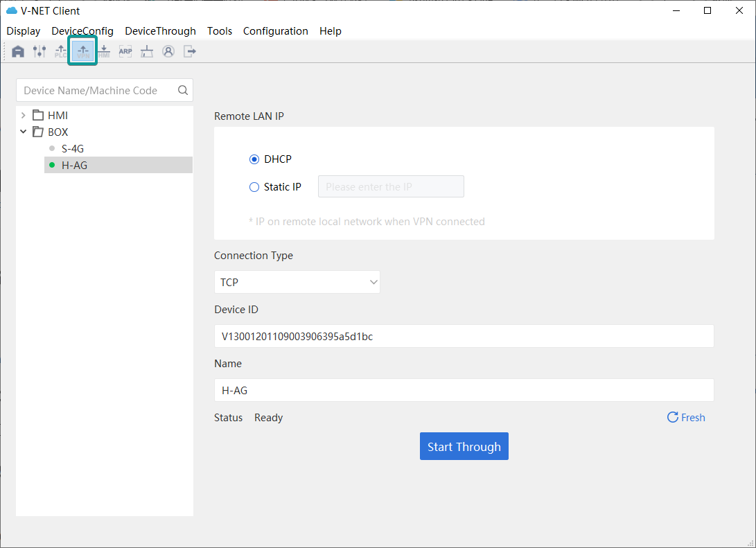
Task: Open the user account icon
Action: [168, 51]
